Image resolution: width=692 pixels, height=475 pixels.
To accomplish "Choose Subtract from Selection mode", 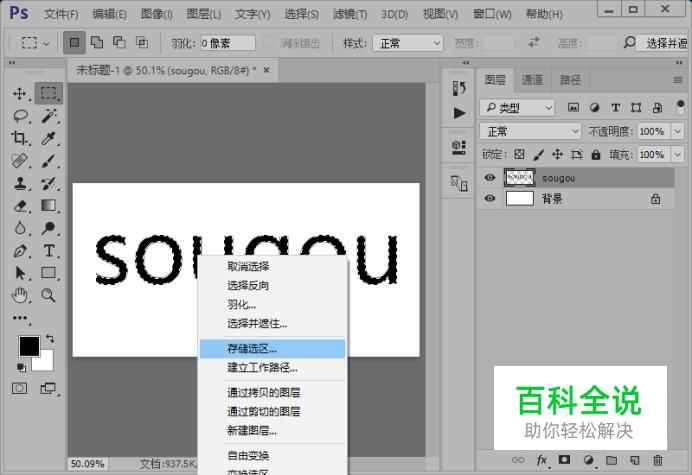I will tap(119, 42).
